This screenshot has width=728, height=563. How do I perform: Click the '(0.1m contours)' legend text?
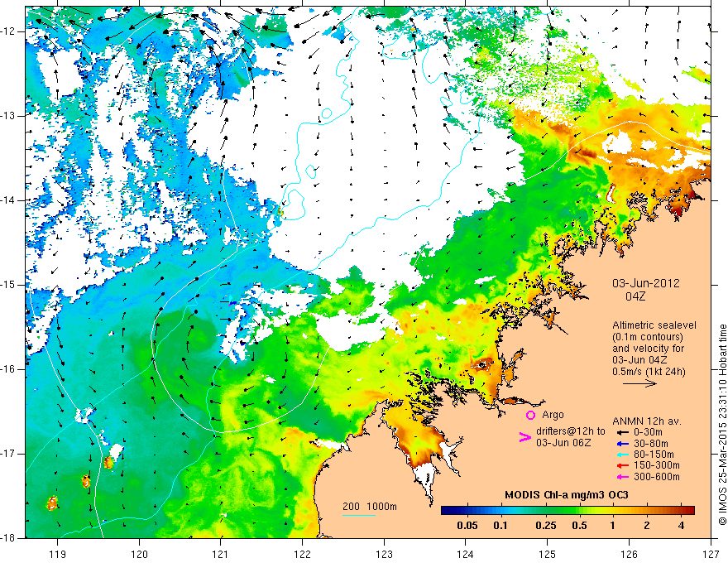point(649,337)
